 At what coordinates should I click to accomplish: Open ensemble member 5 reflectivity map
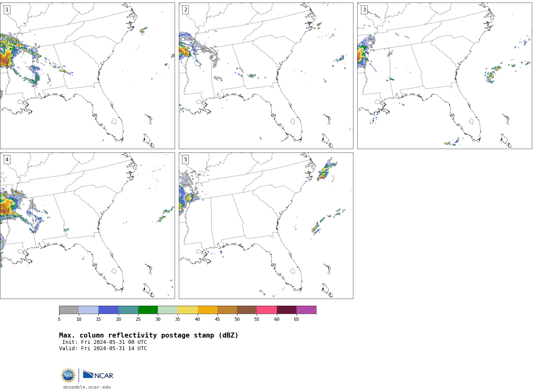click(266, 226)
